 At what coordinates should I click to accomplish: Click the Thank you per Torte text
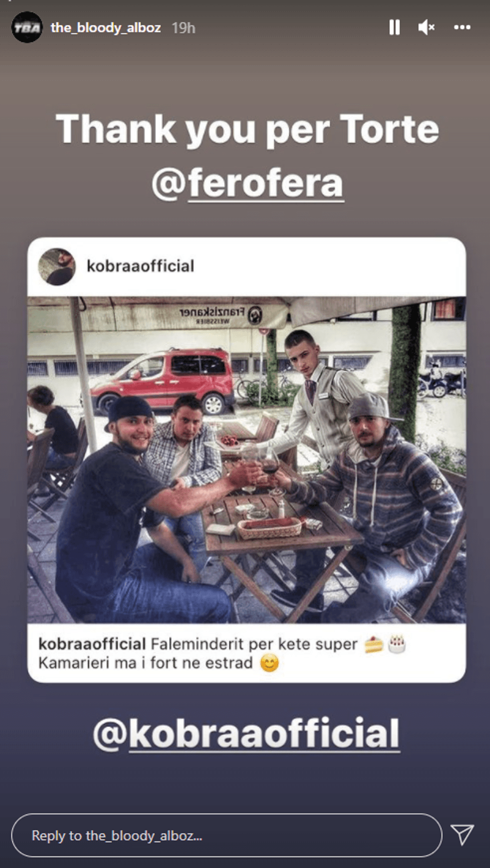247,129
